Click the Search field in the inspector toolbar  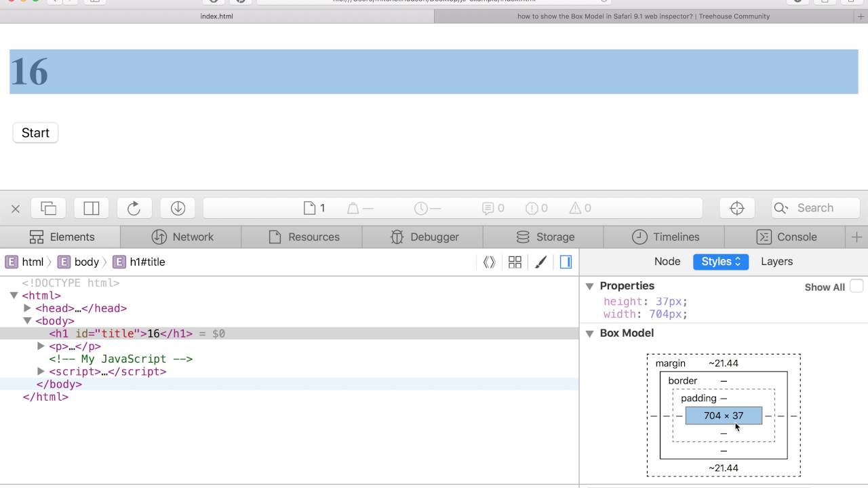tap(816, 208)
